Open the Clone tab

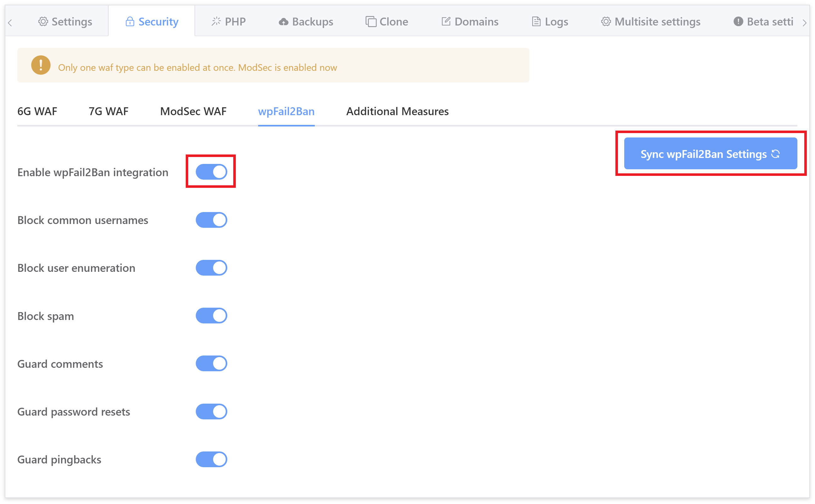pyautogui.click(x=387, y=22)
